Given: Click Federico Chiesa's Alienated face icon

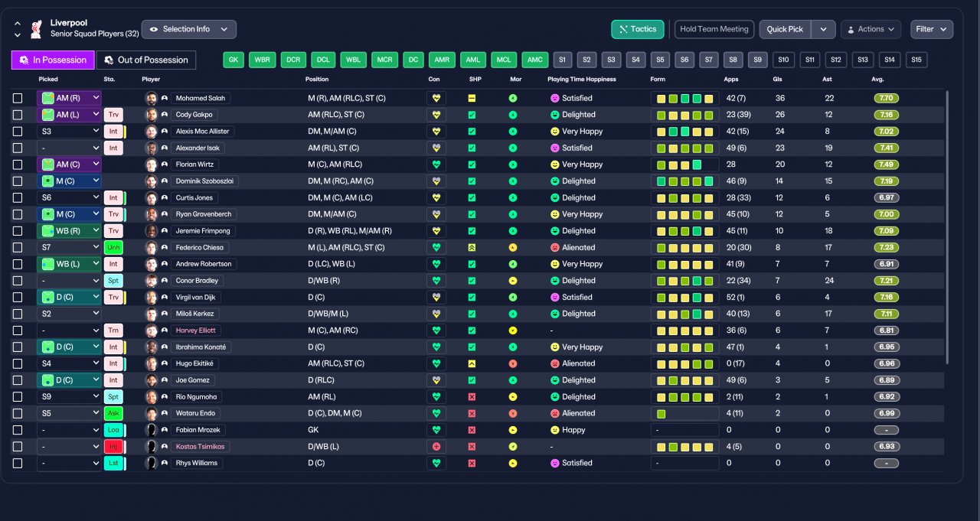Looking at the screenshot, I should tap(554, 247).
